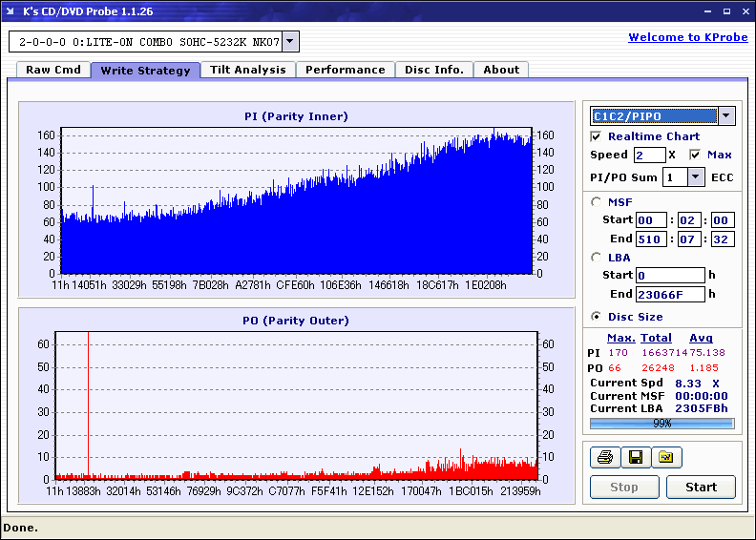Follow the Welcome to KProbe link
Screen dimensions: 756x540
[x=688, y=37]
